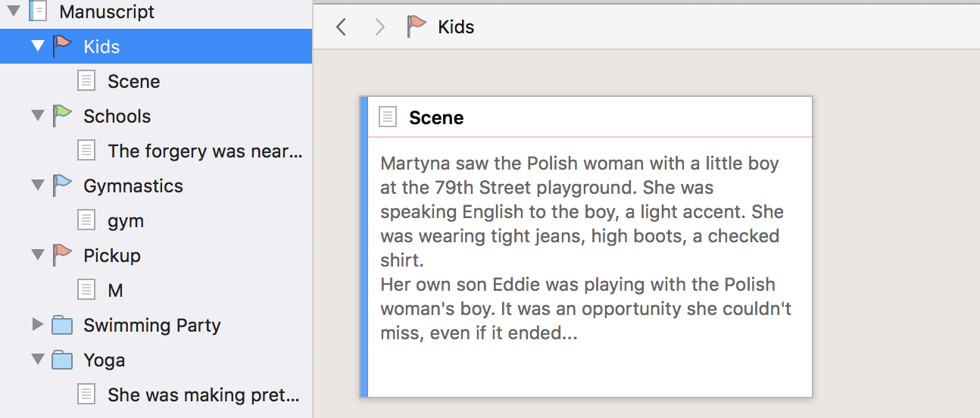Expand the Swimming Party folder
The width and height of the screenshot is (980, 418).
[x=38, y=325]
